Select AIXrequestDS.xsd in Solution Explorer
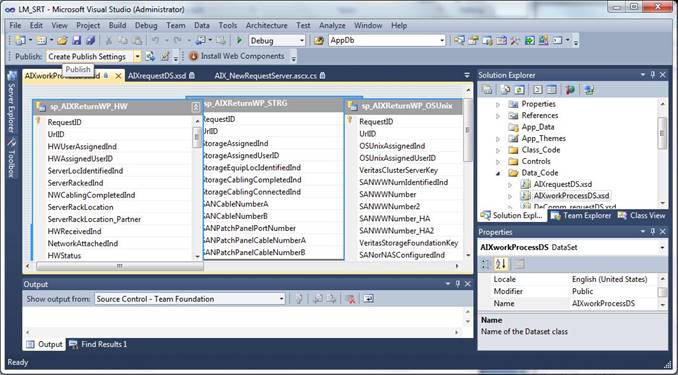 (563, 184)
